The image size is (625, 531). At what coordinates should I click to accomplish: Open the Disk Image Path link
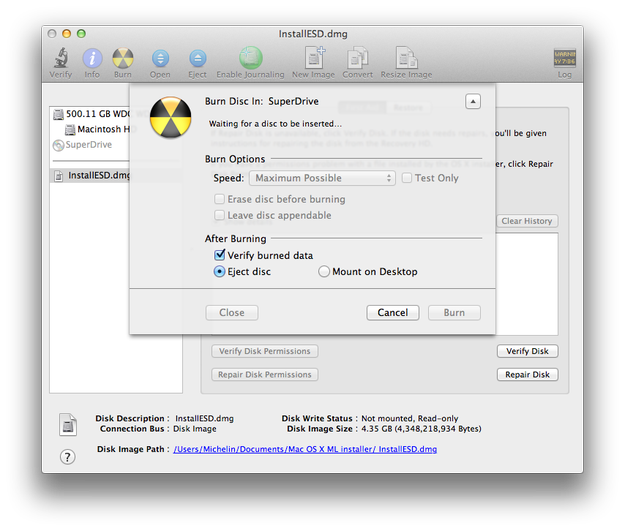point(305,449)
